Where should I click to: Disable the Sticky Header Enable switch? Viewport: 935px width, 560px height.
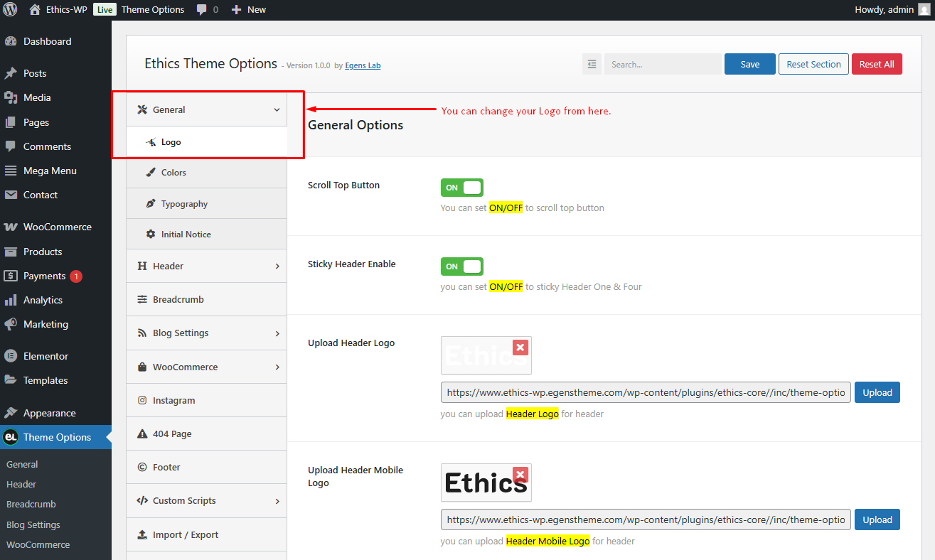[461, 266]
